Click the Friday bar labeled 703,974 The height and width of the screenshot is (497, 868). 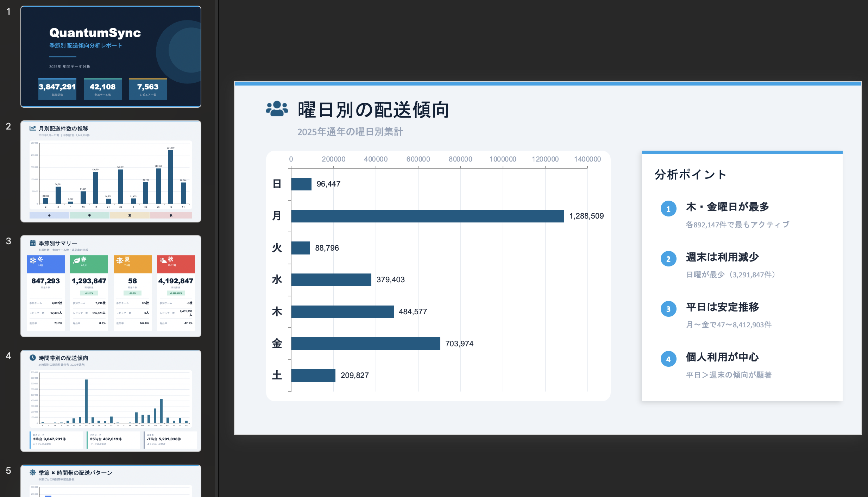point(365,344)
